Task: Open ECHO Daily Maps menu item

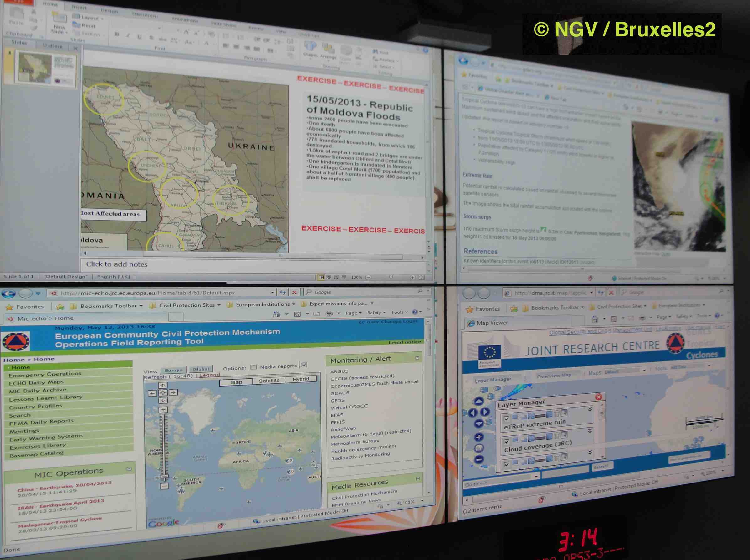Action: [x=36, y=382]
